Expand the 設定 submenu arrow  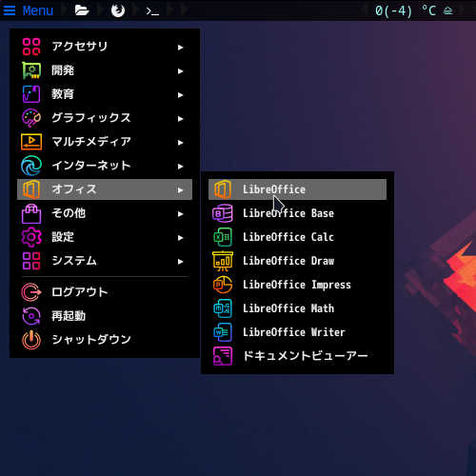tap(181, 238)
